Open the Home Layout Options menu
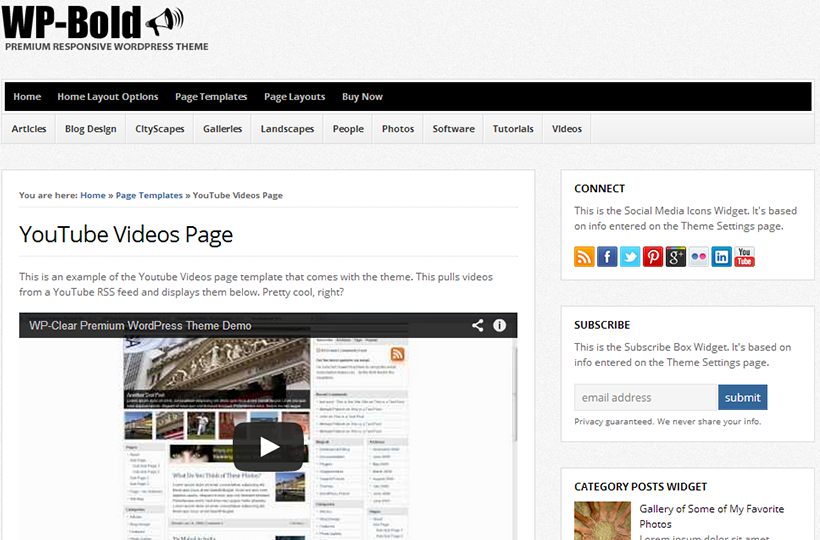 (108, 97)
